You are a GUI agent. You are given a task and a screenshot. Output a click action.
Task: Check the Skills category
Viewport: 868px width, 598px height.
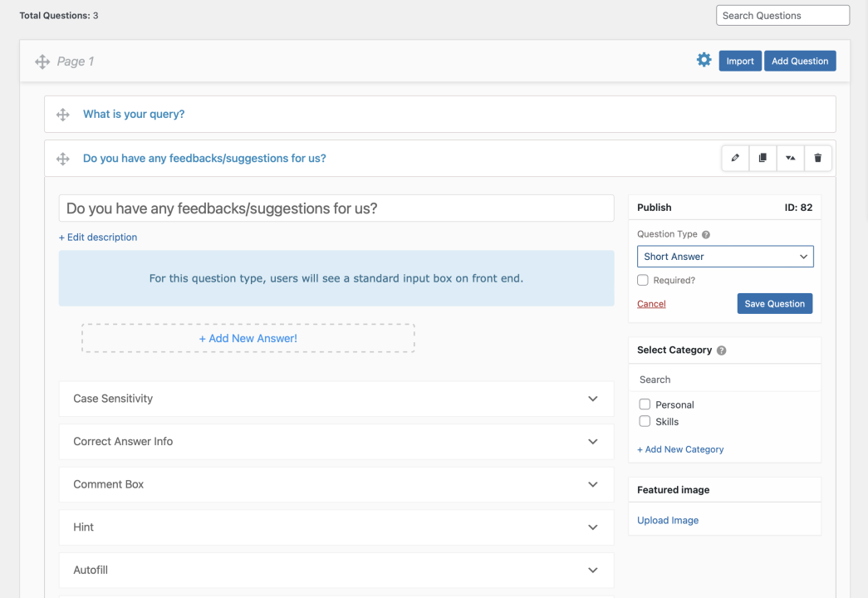tap(645, 421)
